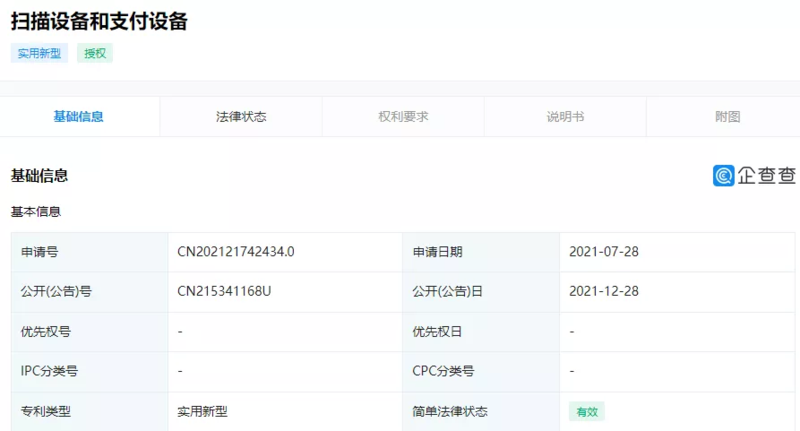Click the 优先权号 label cell
Viewport: 800px width, 431px height.
[90, 332]
